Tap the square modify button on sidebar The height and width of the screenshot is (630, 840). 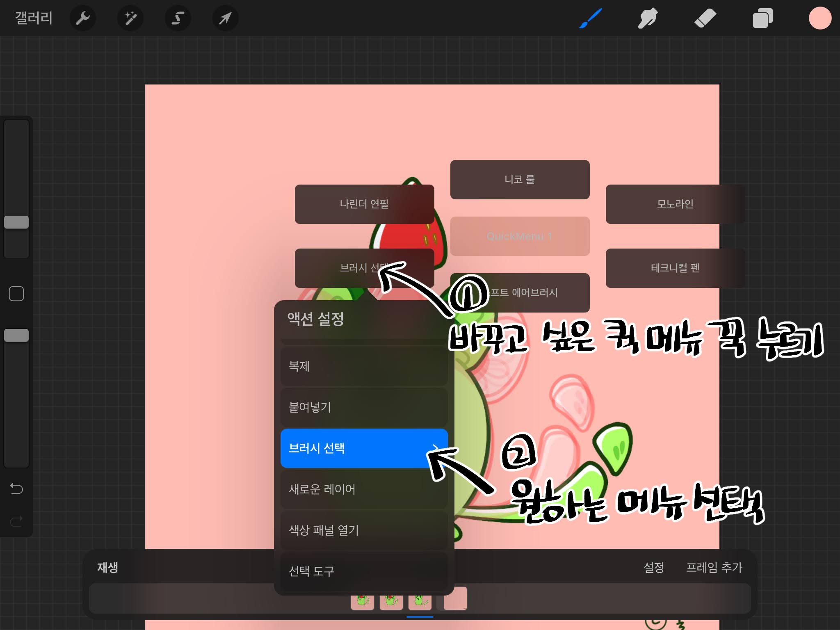(16, 294)
